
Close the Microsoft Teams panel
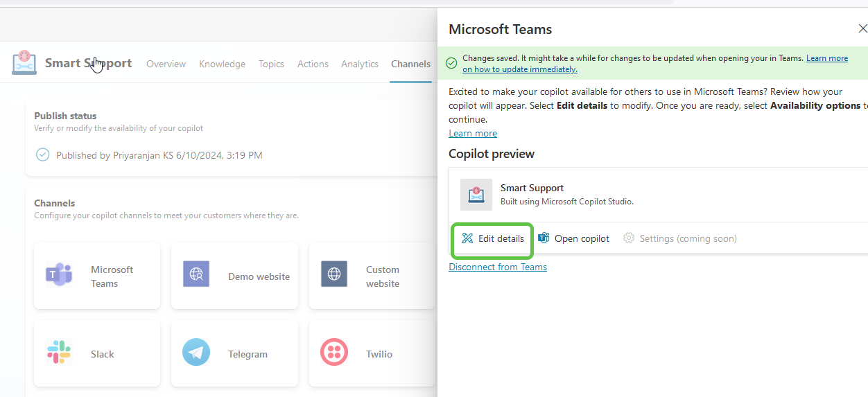pyautogui.click(x=862, y=29)
